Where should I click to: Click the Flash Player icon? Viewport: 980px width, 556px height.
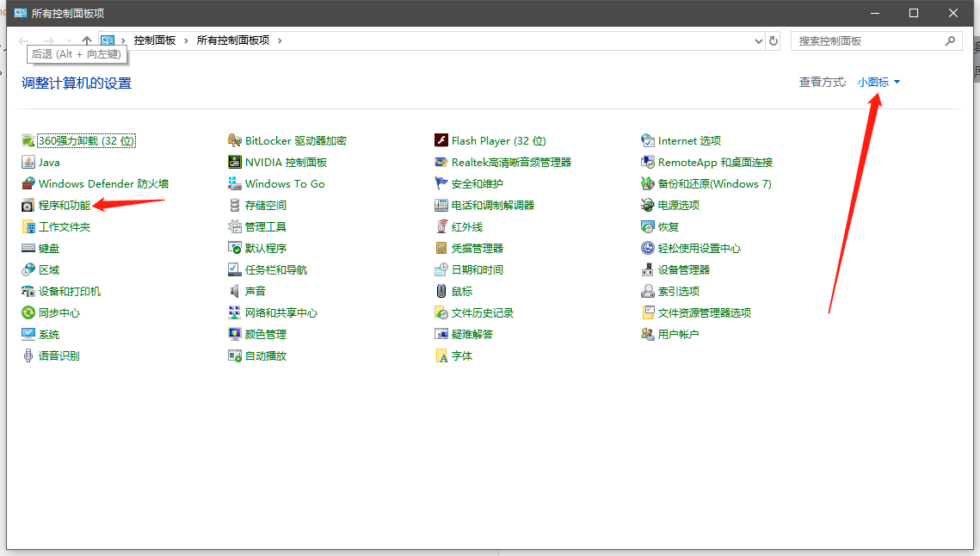[x=441, y=140]
